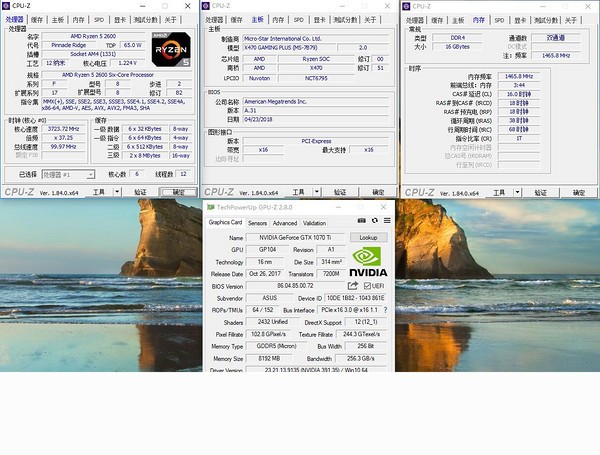Click the BIOS share/export icon in GPU-Z

353,285
